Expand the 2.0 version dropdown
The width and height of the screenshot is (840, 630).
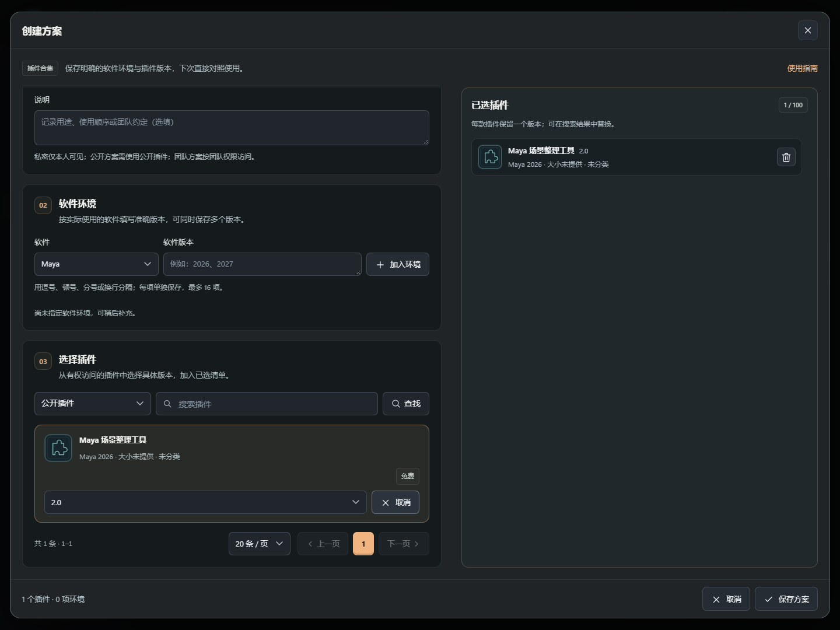(x=205, y=502)
